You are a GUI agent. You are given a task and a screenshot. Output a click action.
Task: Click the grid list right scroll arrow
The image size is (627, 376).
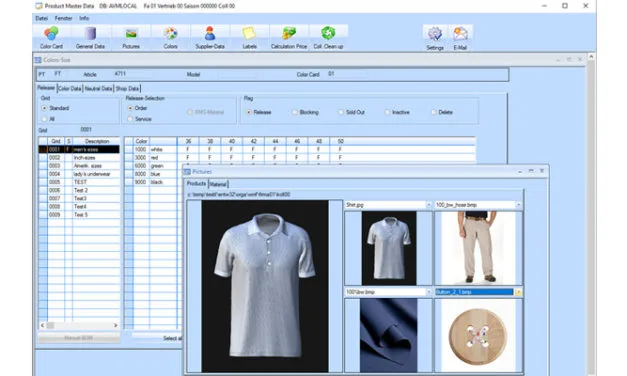pyautogui.click(x=116, y=326)
